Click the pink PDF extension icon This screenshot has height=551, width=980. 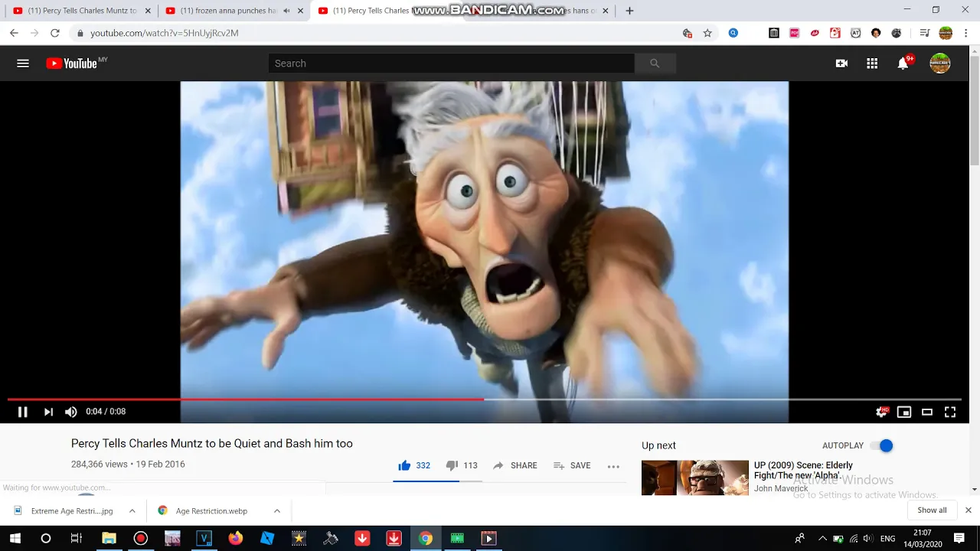pos(795,33)
